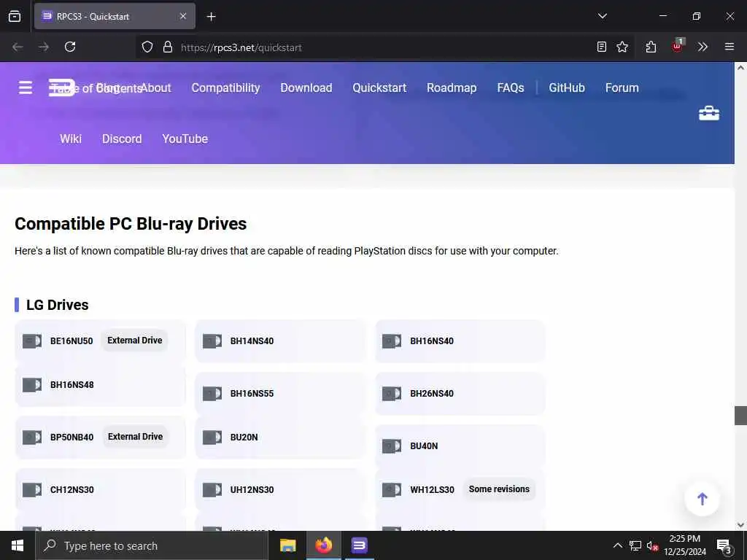Toggle reader view icon in address bar
This screenshot has height=560, width=747.
click(x=602, y=47)
